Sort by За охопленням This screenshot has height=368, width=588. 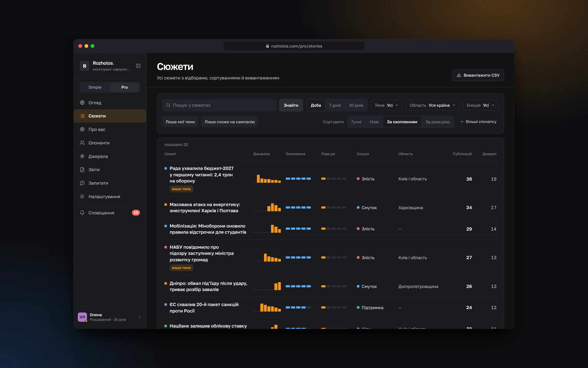pyautogui.click(x=402, y=122)
